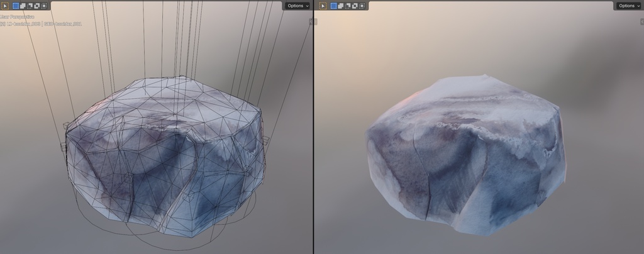644x254 pixels.
Task: Choose extend selection mode in left viewport
Action: (23, 6)
